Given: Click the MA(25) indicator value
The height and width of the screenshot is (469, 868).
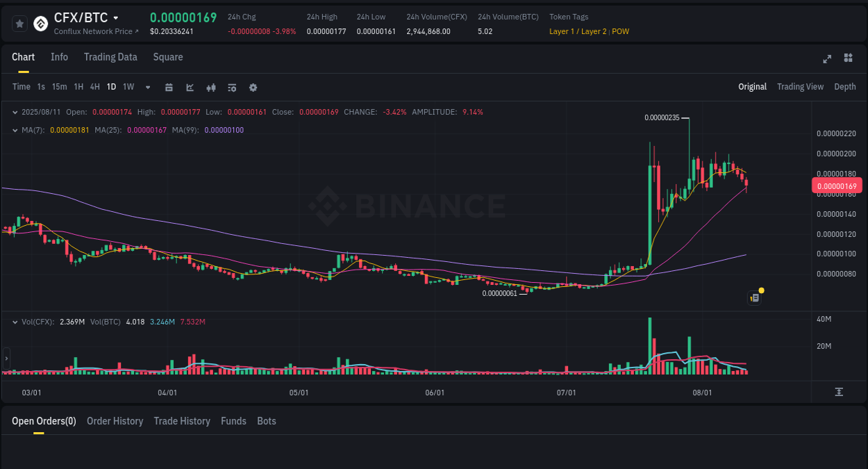Looking at the screenshot, I should [x=147, y=130].
